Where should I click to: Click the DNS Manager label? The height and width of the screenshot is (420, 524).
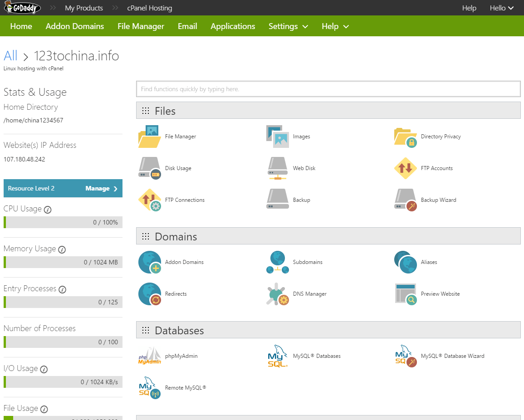point(310,294)
